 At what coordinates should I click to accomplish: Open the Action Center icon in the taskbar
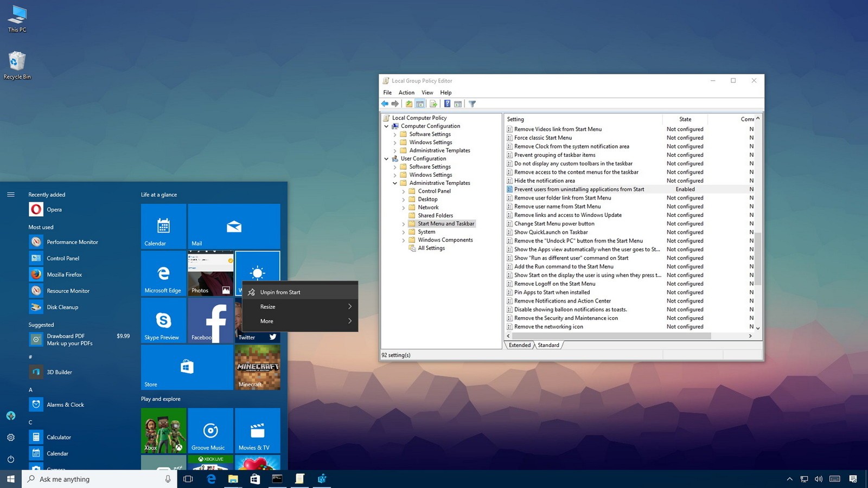853,479
